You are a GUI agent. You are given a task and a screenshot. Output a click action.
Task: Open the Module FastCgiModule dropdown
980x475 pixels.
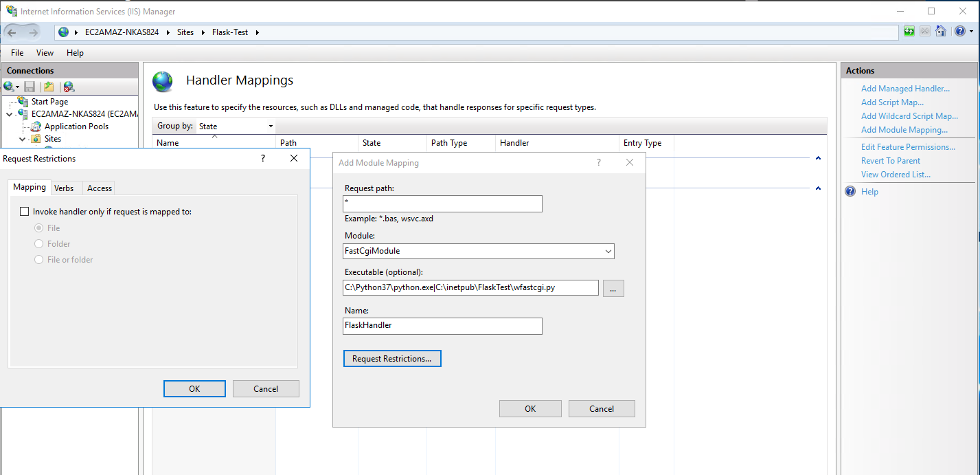tap(479, 251)
